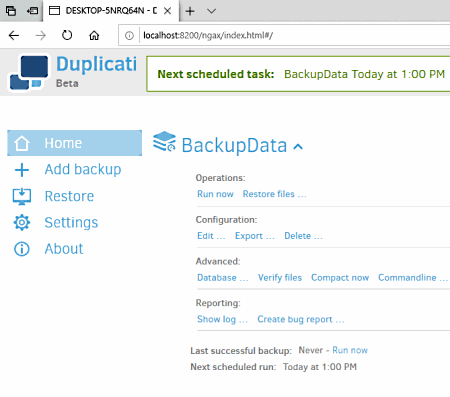This screenshot has height=397, width=450.
Task: Open Commandline ... advanced option
Action: (x=413, y=277)
